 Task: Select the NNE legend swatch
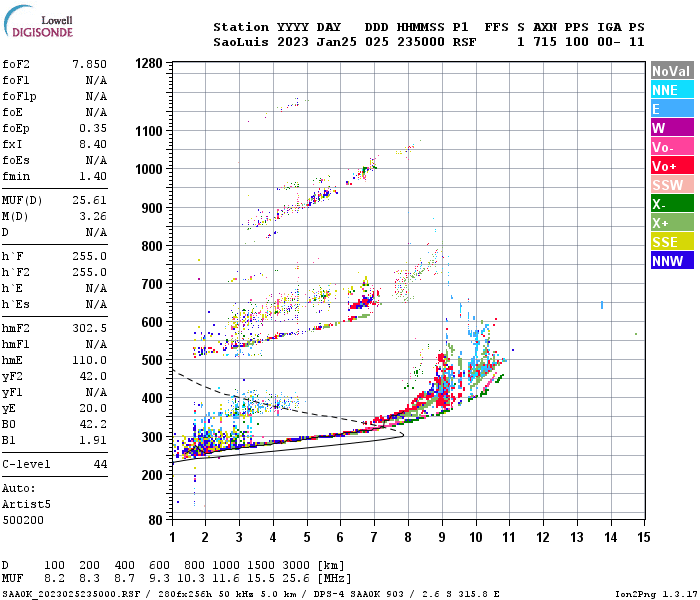(x=672, y=90)
